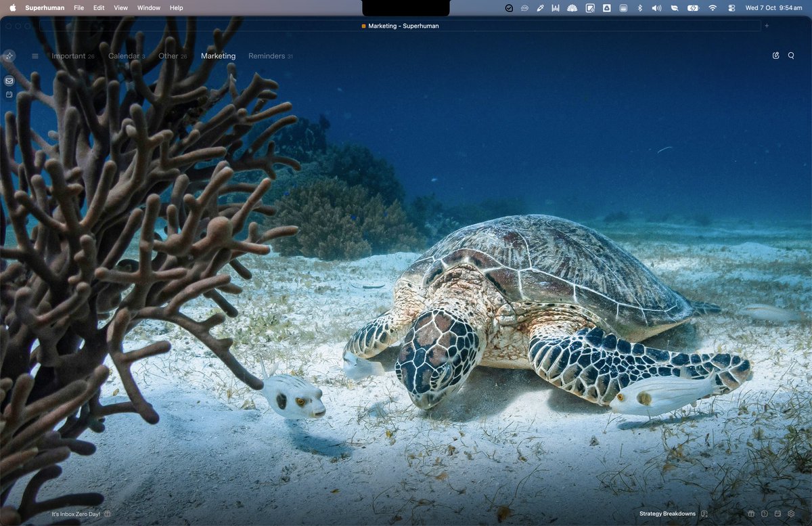Click the Strategy Breakdowns link
Image resolution: width=812 pixels, height=526 pixels.
667,514
